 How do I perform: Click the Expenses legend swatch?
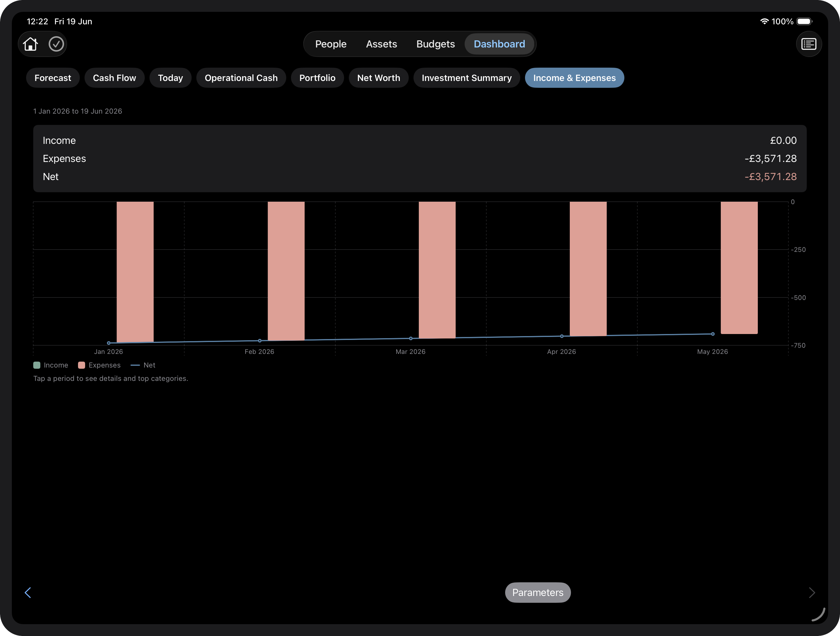[81, 365]
